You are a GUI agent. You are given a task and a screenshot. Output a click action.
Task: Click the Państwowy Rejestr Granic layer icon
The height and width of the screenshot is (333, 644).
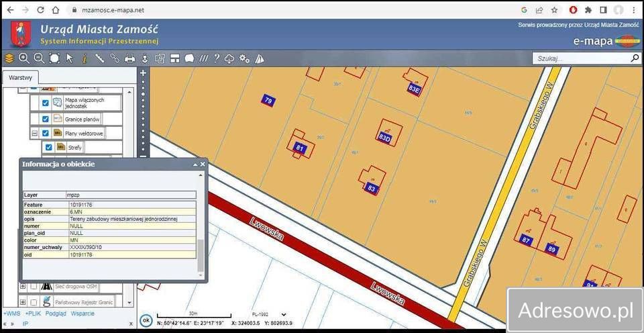click(47, 301)
